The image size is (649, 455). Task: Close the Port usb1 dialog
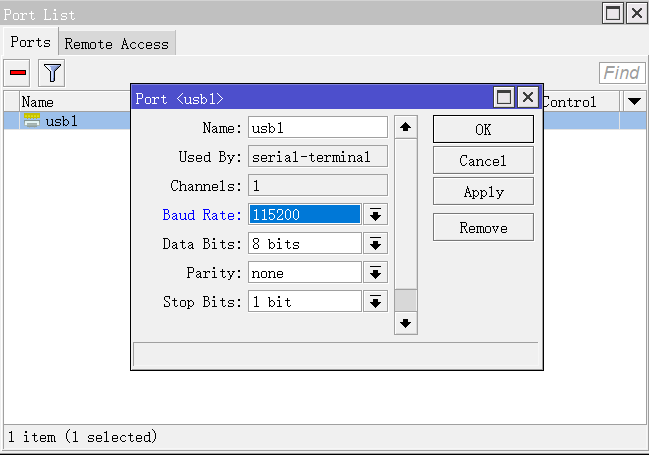(528, 98)
